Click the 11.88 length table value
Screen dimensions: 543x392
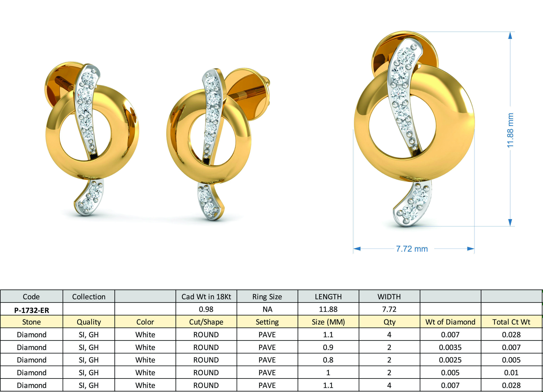coord(328,309)
